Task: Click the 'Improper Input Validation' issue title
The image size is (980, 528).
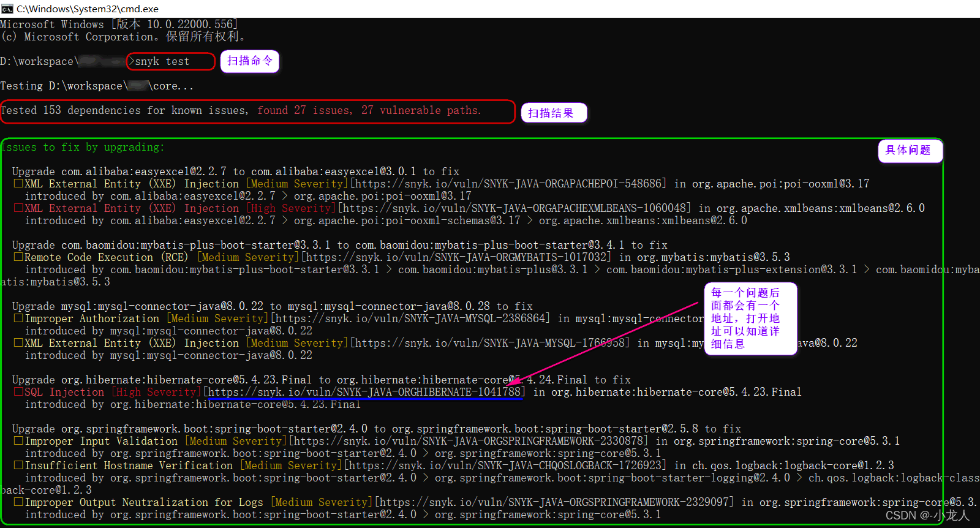Action: point(101,441)
